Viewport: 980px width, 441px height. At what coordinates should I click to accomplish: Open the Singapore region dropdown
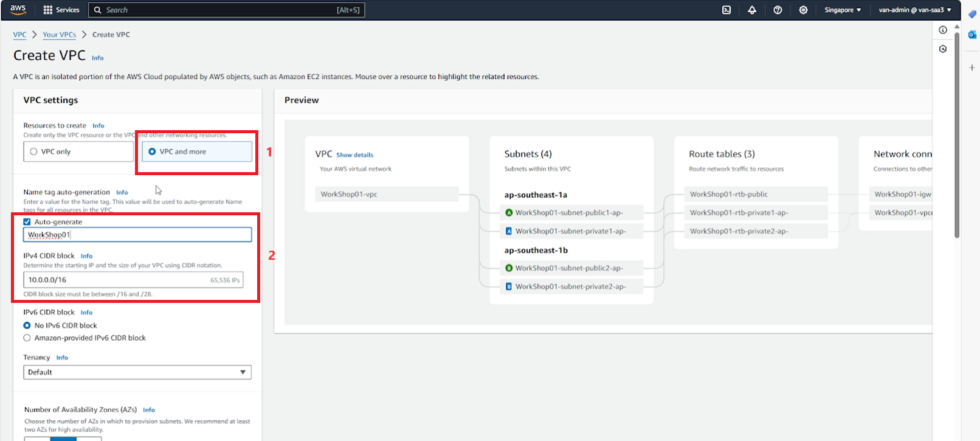pos(843,10)
